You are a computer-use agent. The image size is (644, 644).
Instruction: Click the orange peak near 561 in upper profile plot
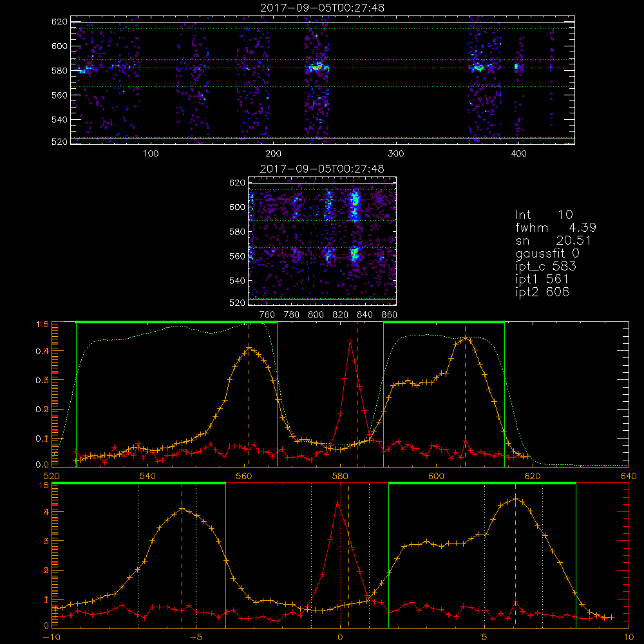pyautogui.click(x=249, y=348)
